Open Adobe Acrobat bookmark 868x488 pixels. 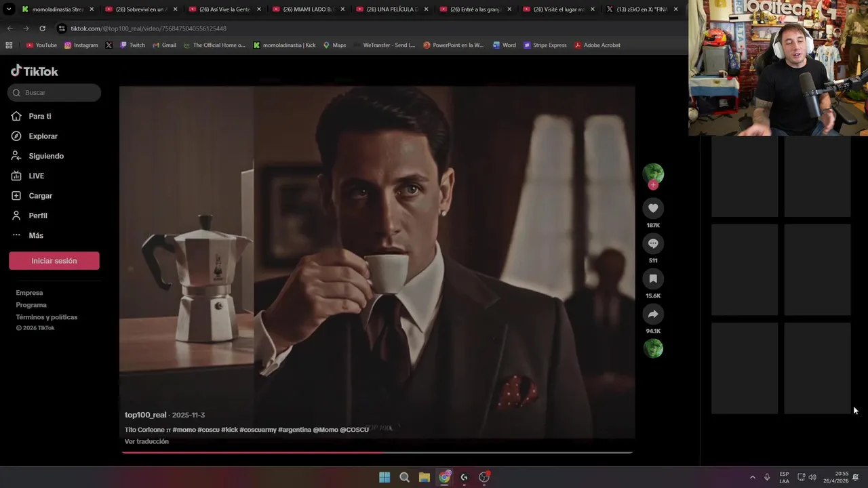coord(597,45)
